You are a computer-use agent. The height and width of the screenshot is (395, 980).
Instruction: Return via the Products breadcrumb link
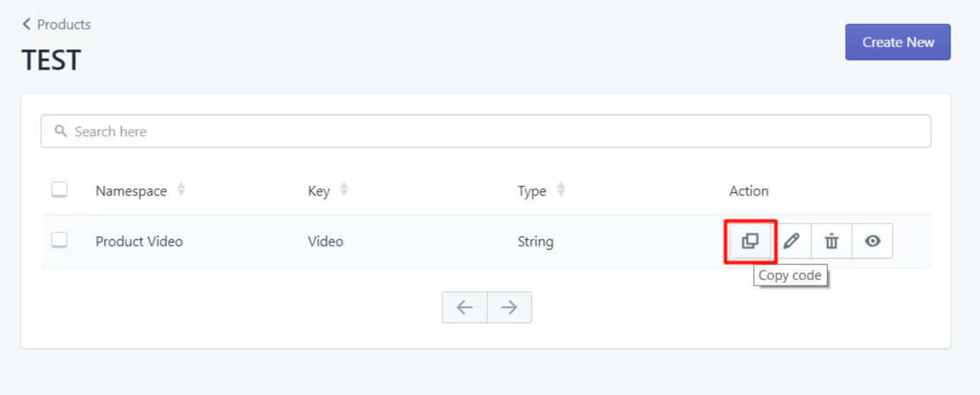[64, 24]
